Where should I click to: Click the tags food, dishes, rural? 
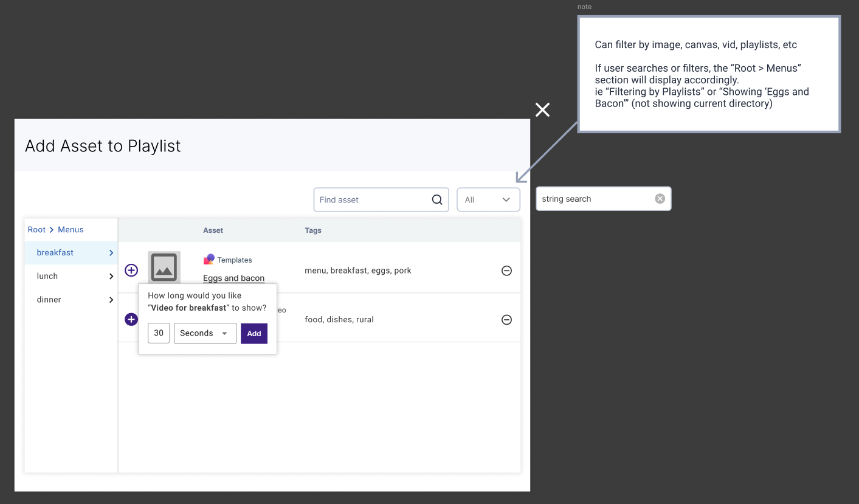coord(339,320)
